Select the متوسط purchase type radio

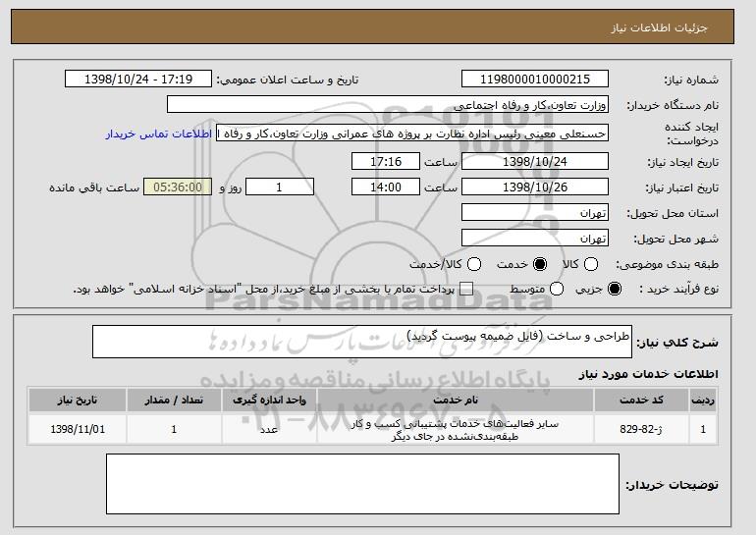(557, 289)
